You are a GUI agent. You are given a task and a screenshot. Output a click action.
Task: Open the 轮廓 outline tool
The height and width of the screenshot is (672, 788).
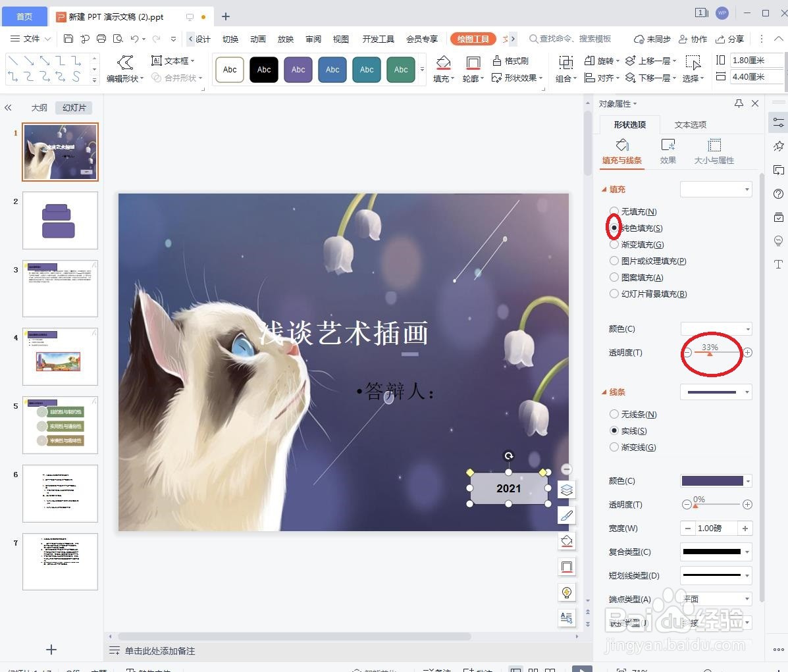click(x=473, y=69)
